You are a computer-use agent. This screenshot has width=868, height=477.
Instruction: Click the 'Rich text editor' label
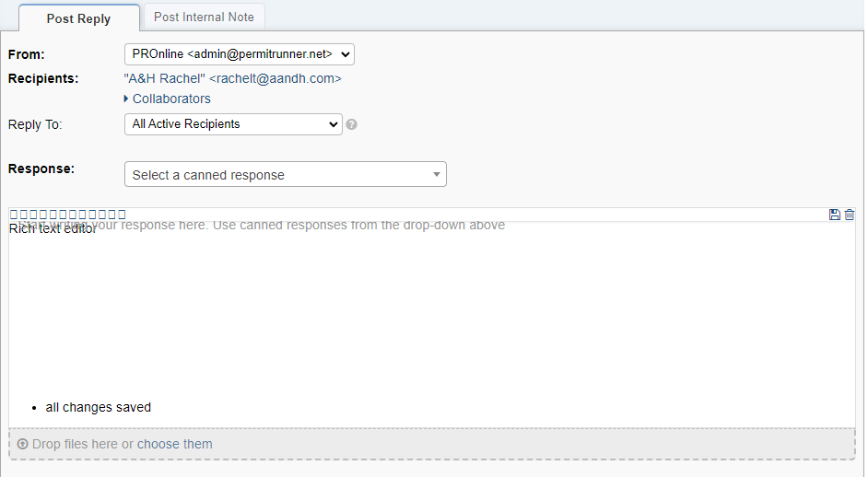coord(53,229)
